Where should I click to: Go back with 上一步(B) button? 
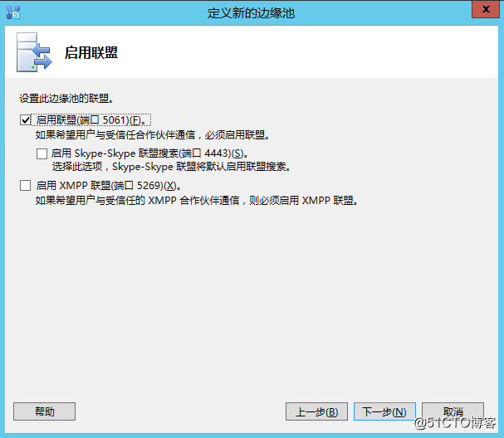(316, 411)
